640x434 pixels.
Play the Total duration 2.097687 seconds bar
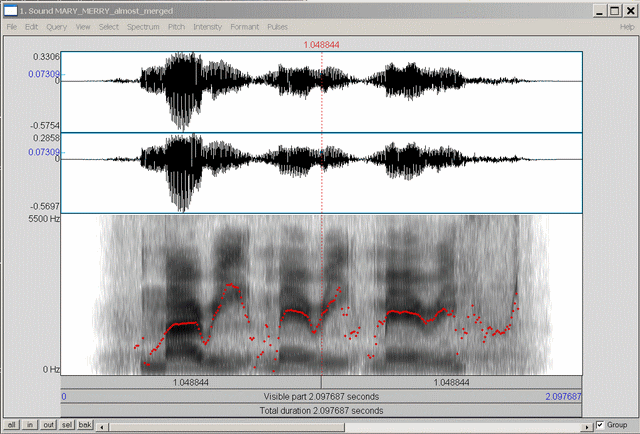click(322, 410)
